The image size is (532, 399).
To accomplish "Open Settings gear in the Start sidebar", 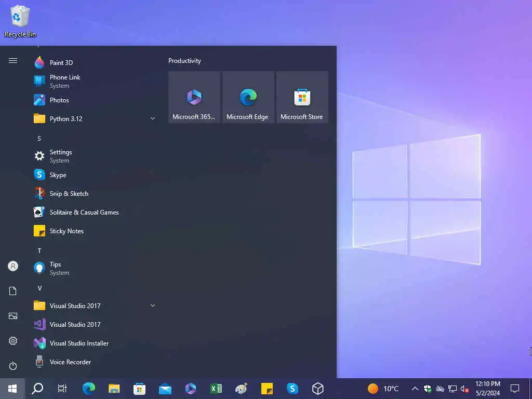I will pyautogui.click(x=13, y=341).
